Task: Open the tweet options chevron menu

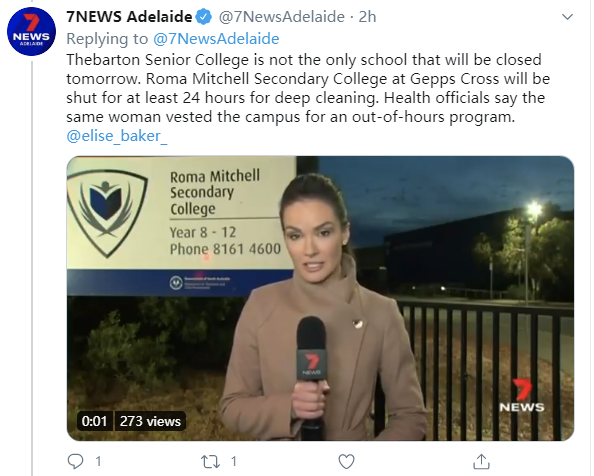Action: click(567, 17)
